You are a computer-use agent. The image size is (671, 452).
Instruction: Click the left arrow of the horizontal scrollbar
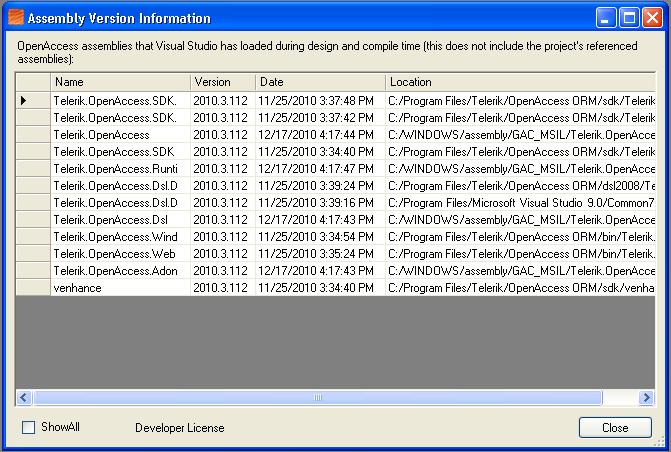coord(24,398)
